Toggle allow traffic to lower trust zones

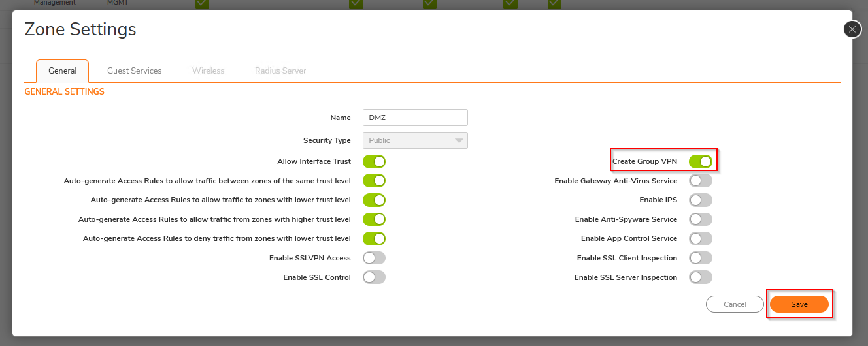pyautogui.click(x=374, y=200)
